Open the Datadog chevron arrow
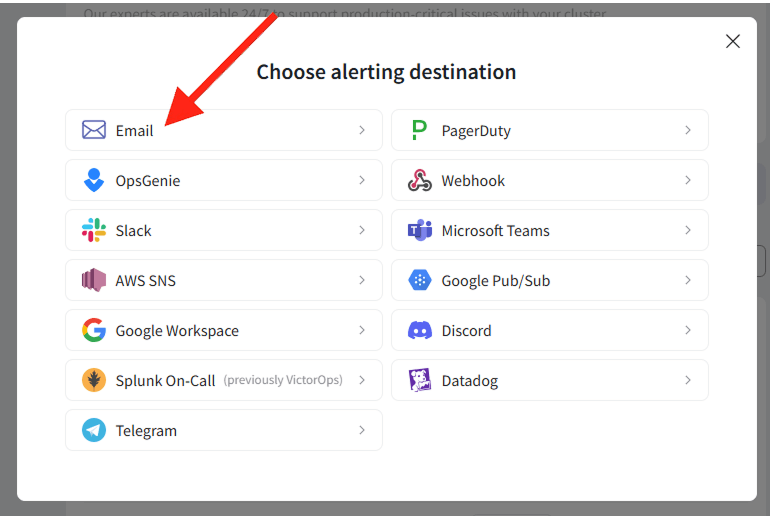The image size is (770, 516). (688, 380)
